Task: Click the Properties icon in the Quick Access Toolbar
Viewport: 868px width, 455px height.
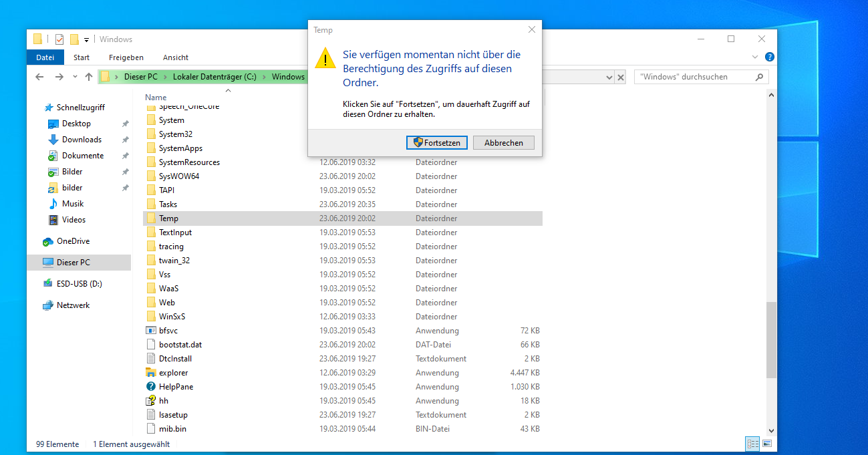Action: coord(59,39)
